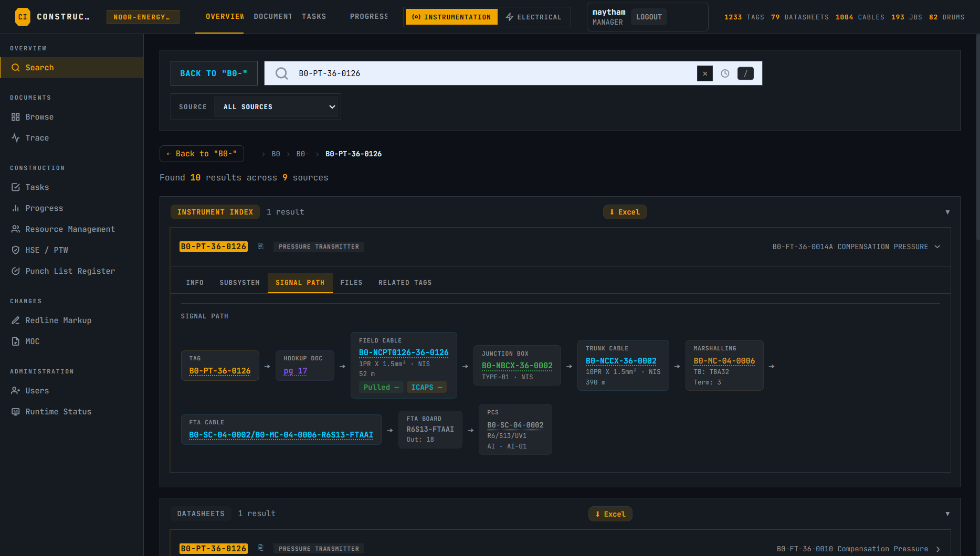This screenshot has height=556, width=980.
Task: Toggle the ICAPS status on field cable
Action: pyautogui.click(x=427, y=387)
